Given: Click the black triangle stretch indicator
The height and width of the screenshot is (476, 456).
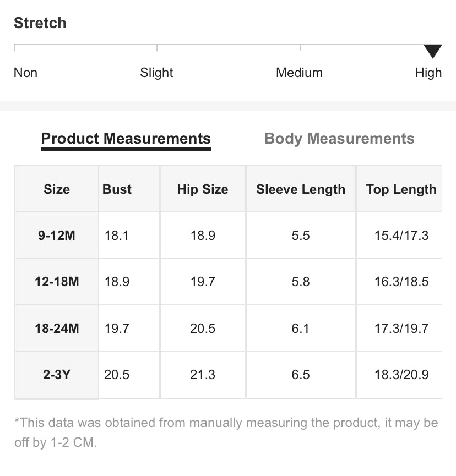Looking at the screenshot, I should (x=433, y=51).
